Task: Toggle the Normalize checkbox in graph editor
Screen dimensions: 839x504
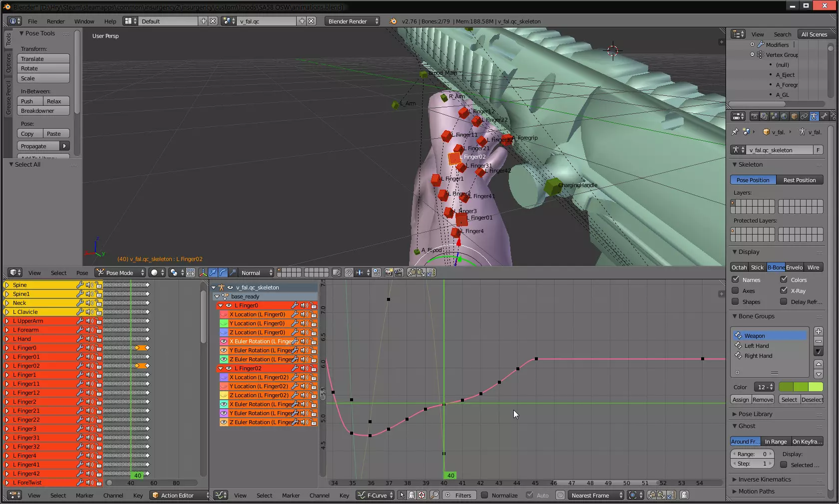Action: point(484,495)
